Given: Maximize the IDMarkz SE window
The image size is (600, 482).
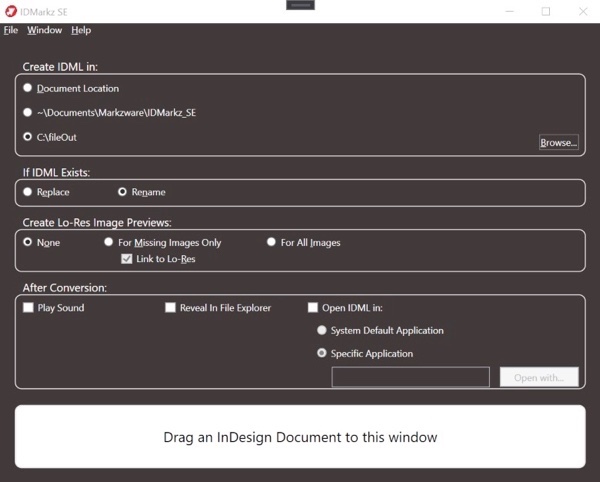Looking at the screenshot, I should click(x=546, y=11).
